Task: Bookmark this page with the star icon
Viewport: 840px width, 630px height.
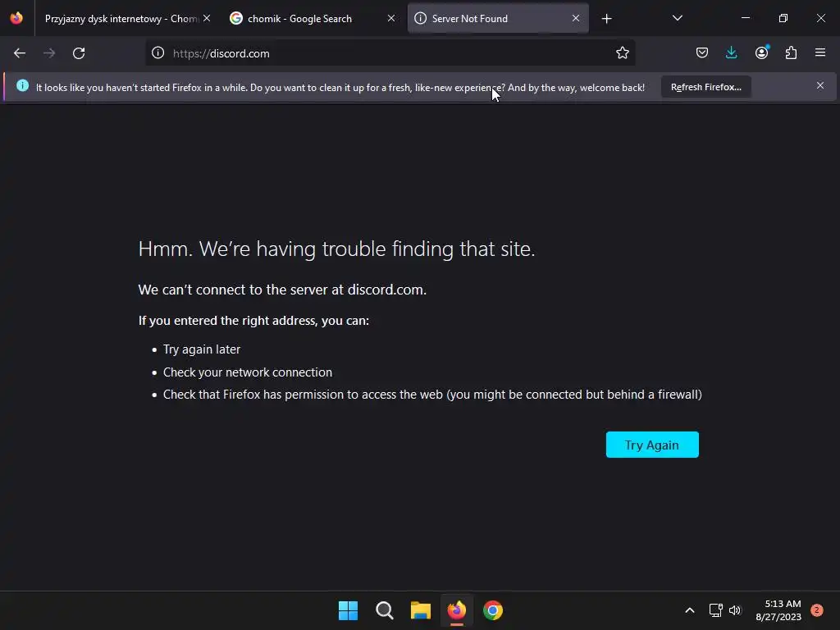Action: (x=622, y=53)
